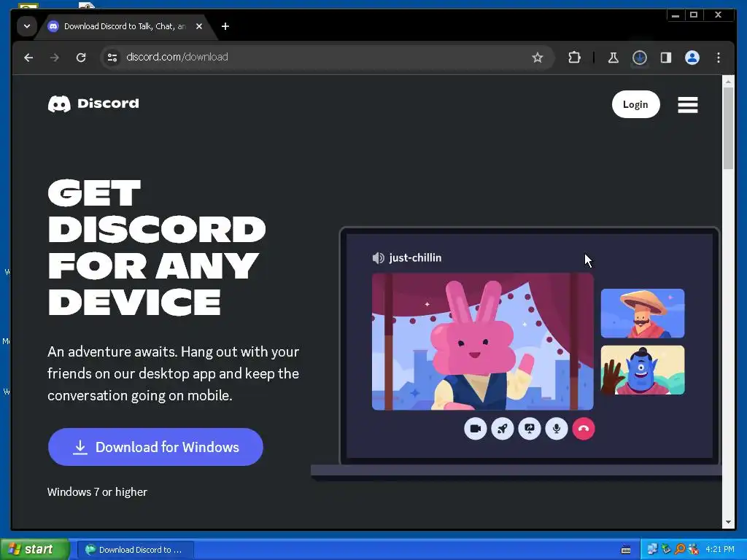This screenshot has width=747, height=560.
Task: Click the scrollbar up arrow
Action: click(x=728, y=82)
